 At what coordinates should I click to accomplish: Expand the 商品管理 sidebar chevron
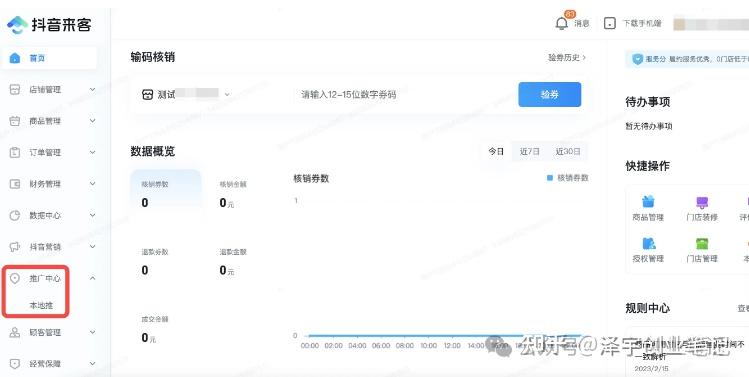[93, 121]
